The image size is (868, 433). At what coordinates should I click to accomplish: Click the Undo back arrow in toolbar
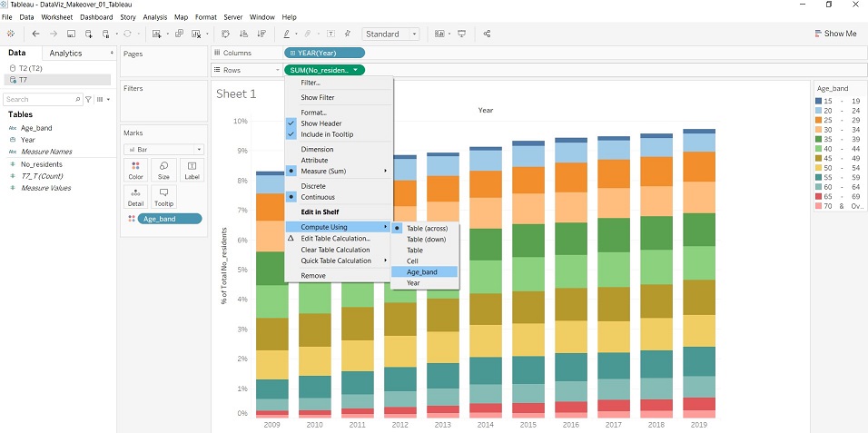pos(35,34)
